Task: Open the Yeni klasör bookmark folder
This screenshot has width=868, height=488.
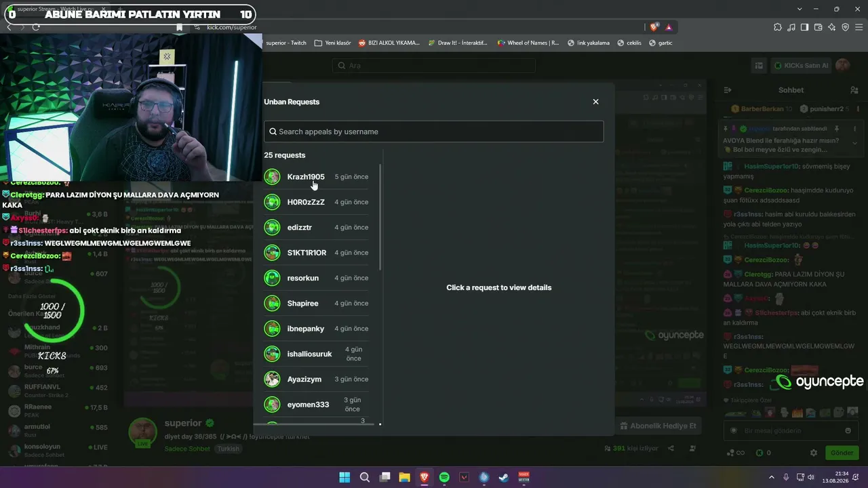Action: click(332, 43)
